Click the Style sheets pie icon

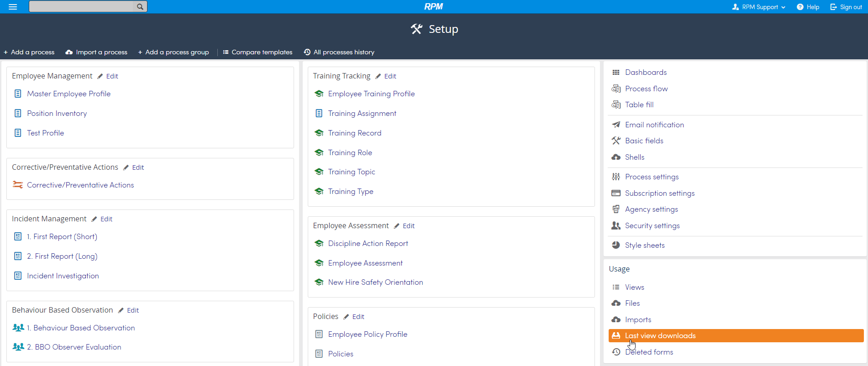(616, 245)
